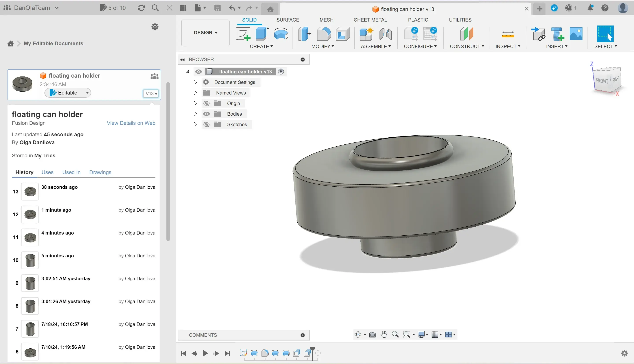Play the design timeline
The height and width of the screenshot is (364, 634).
coord(205,353)
